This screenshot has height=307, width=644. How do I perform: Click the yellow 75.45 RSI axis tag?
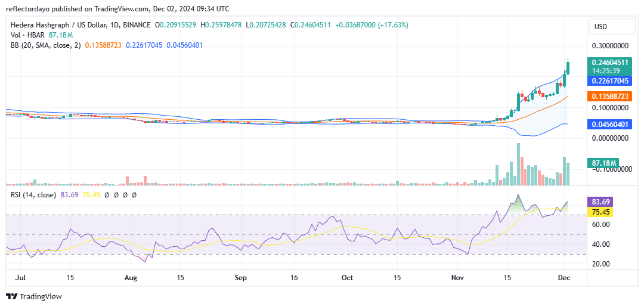click(600, 212)
